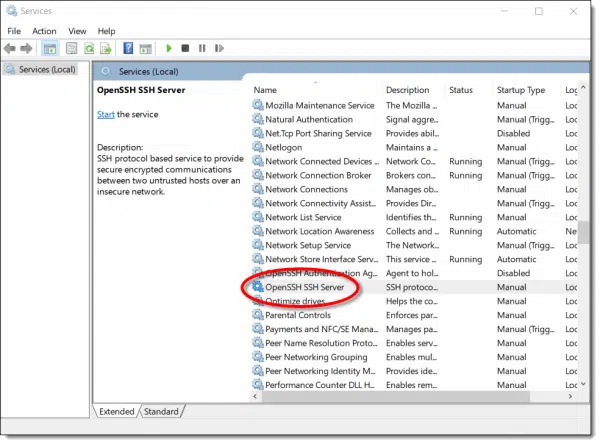
Task: Switch to the Standard tab
Action: tap(163, 411)
